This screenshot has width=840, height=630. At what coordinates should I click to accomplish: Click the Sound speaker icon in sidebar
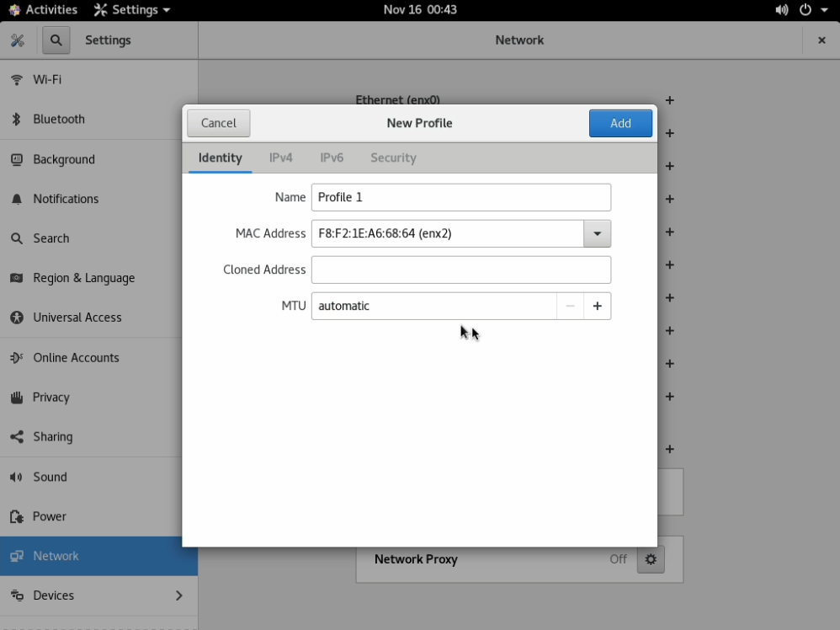click(x=17, y=478)
